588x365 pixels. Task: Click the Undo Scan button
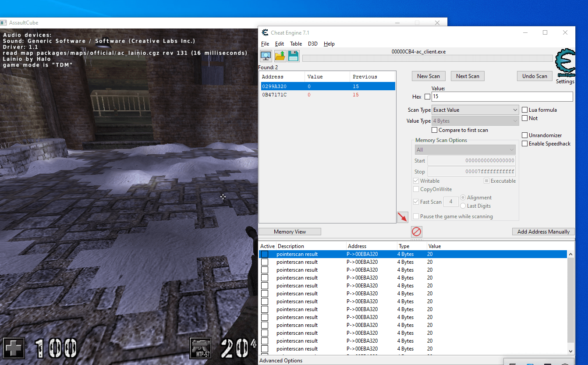[535, 76]
